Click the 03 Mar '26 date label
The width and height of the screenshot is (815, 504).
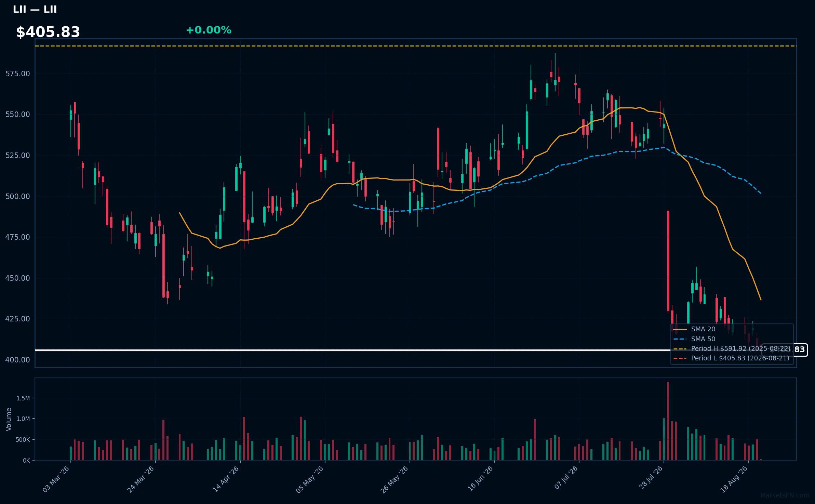pos(56,479)
